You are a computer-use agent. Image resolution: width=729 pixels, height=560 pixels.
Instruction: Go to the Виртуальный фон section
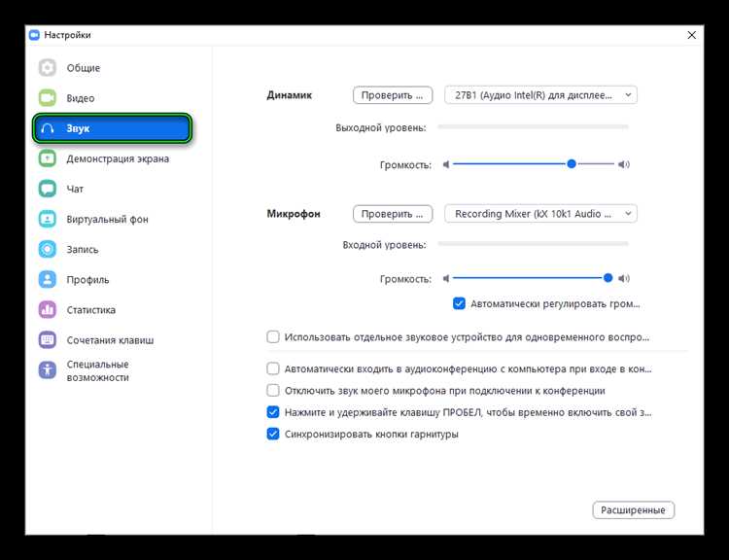tap(107, 219)
